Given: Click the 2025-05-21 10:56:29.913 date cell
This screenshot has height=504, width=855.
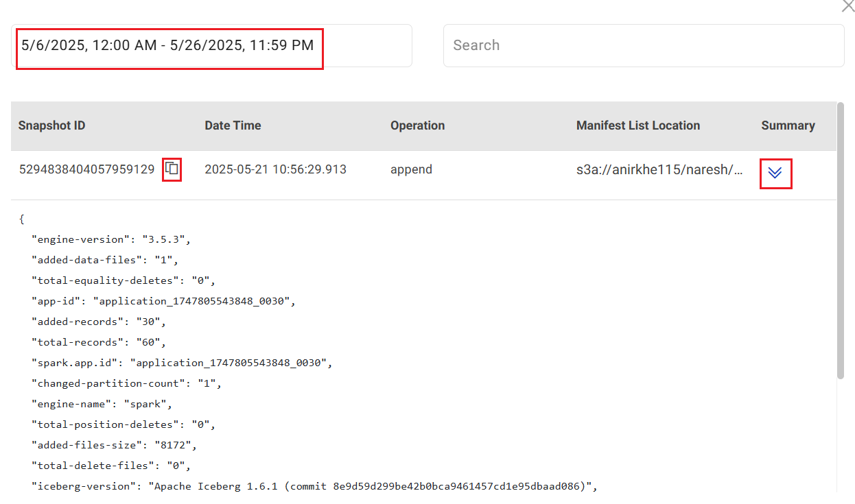Looking at the screenshot, I should point(275,169).
